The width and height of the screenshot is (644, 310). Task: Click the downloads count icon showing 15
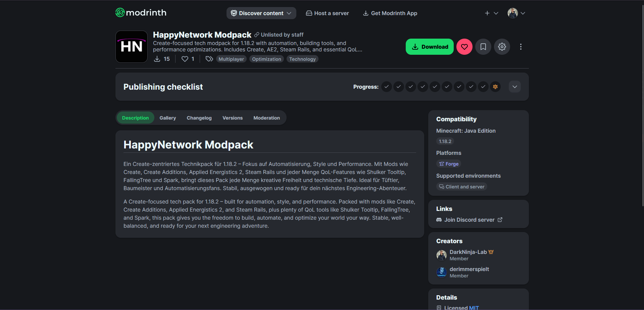pyautogui.click(x=157, y=59)
